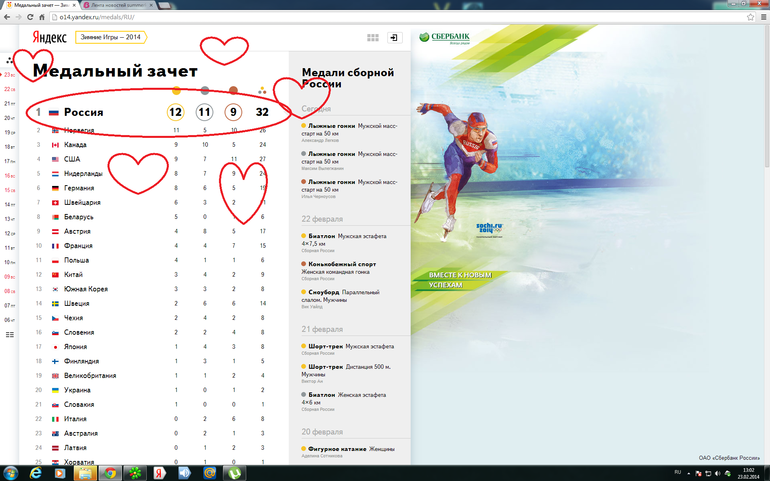Screen dimensions: 770x481
Task: Open the speaker app on the taskbar
Action: click(184, 473)
